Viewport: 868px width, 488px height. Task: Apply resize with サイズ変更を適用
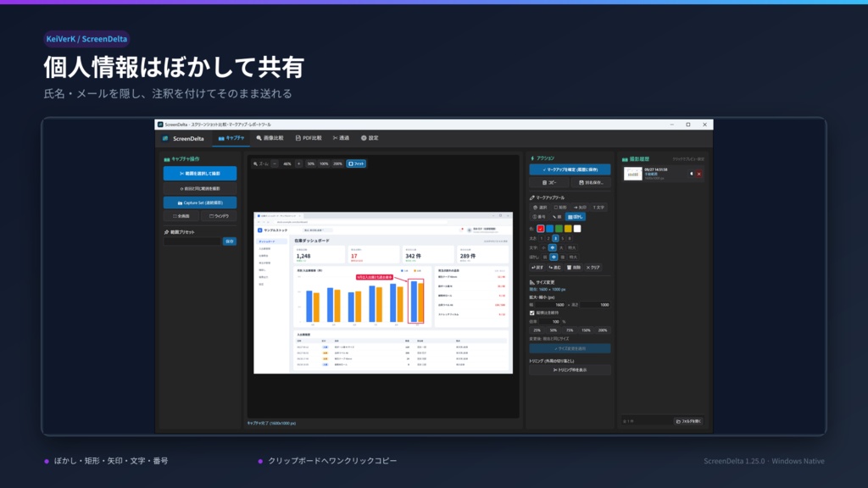(570, 348)
